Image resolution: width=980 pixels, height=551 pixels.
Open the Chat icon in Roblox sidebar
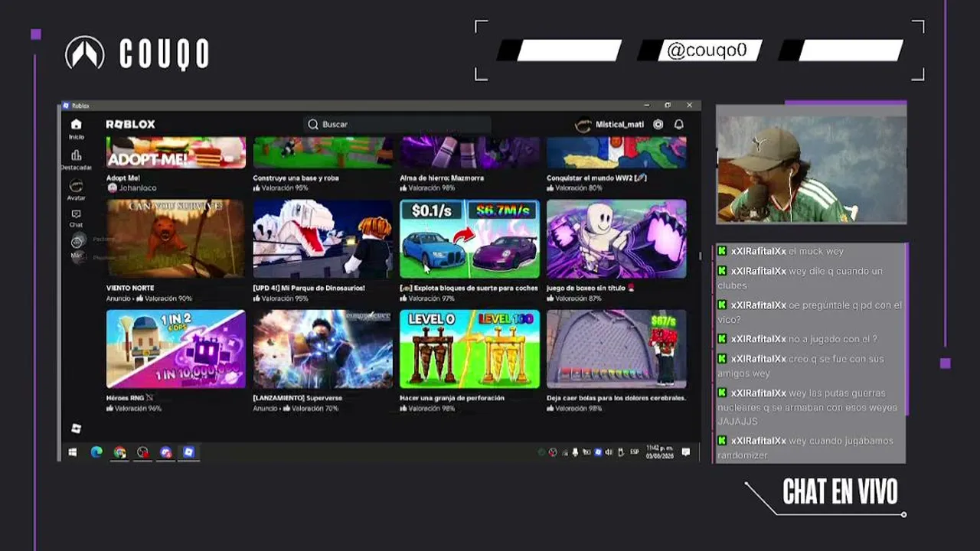pos(76,214)
